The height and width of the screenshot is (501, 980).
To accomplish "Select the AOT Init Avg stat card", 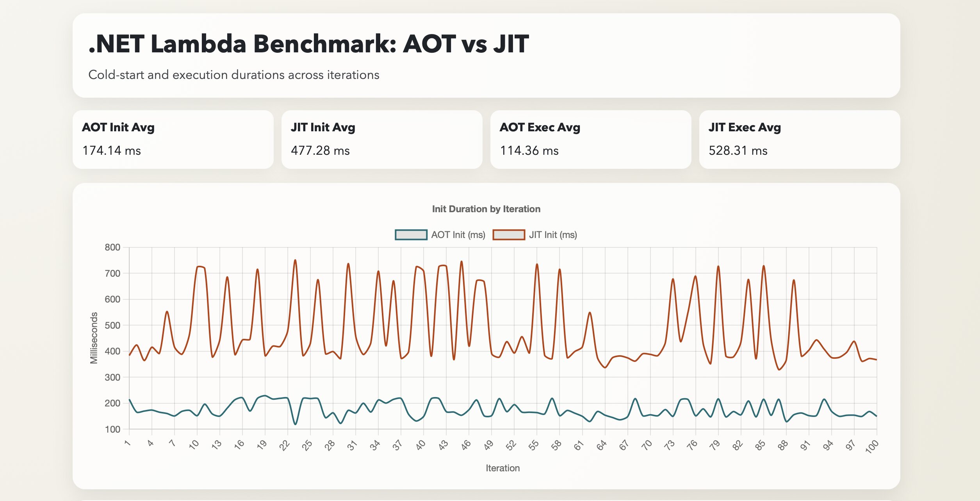I will pyautogui.click(x=173, y=139).
